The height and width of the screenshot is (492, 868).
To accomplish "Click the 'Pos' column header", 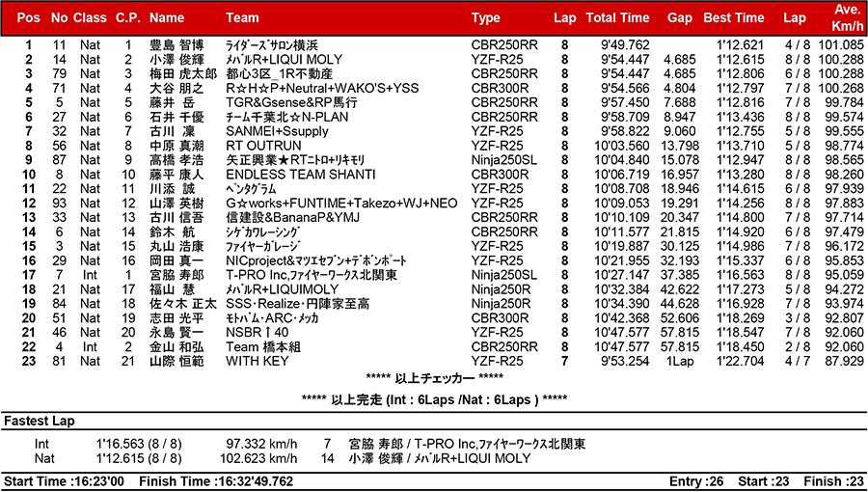I will 28,17.
